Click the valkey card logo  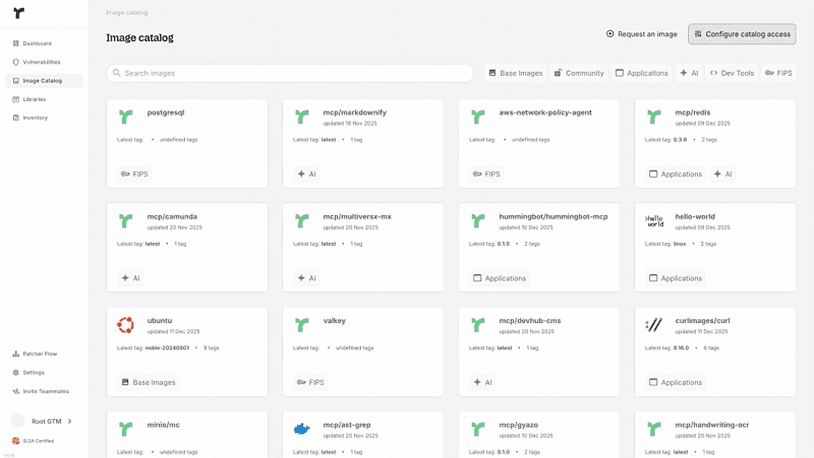(x=302, y=325)
